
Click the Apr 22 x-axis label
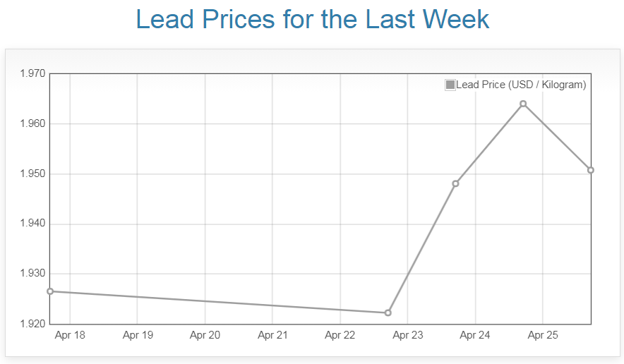(340, 335)
